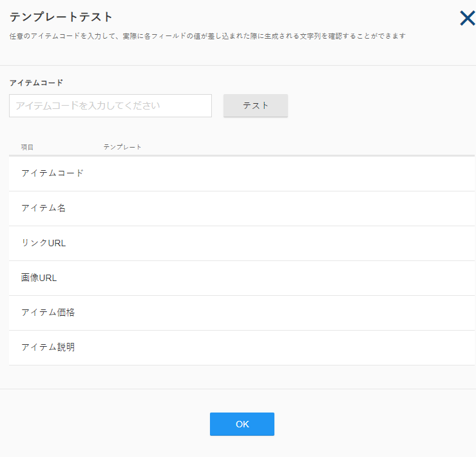The width and height of the screenshot is (476, 457).
Task: Click the アイテム価格 row
Action: 242,313
